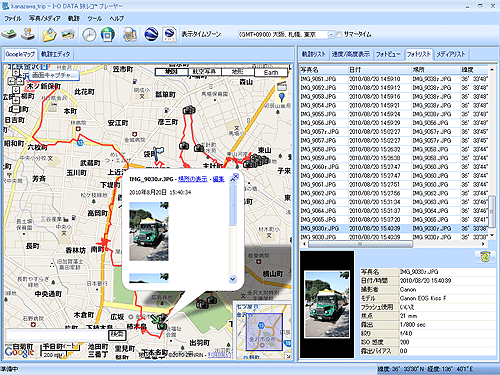Toggle the サマータイム checkbox
Viewport: 500px width, 375px height.
pos(339,34)
